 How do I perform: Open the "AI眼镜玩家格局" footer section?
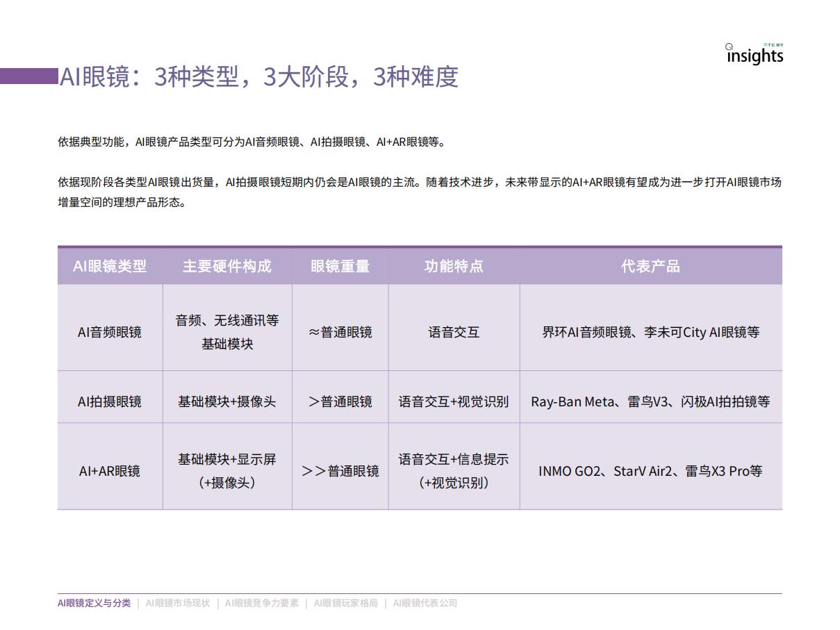(346, 603)
